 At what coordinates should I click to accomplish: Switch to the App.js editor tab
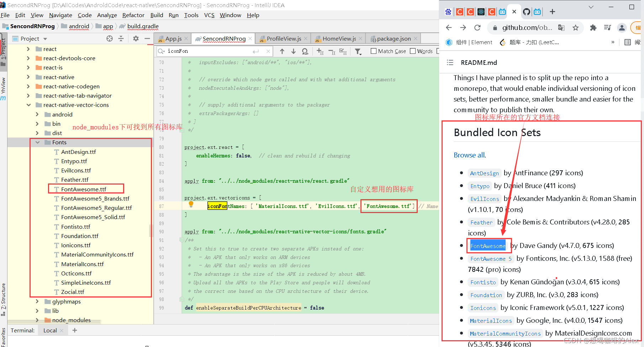click(173, 38)
